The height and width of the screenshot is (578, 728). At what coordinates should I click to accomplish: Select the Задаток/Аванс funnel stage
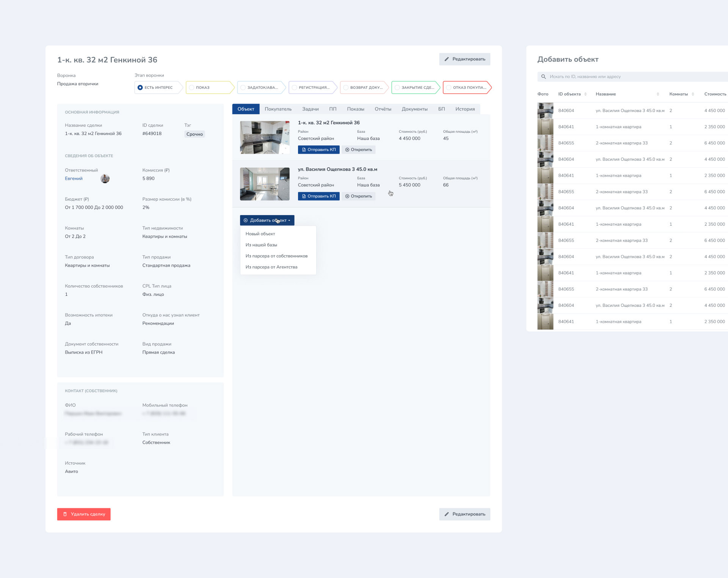[x=261, y=88]
